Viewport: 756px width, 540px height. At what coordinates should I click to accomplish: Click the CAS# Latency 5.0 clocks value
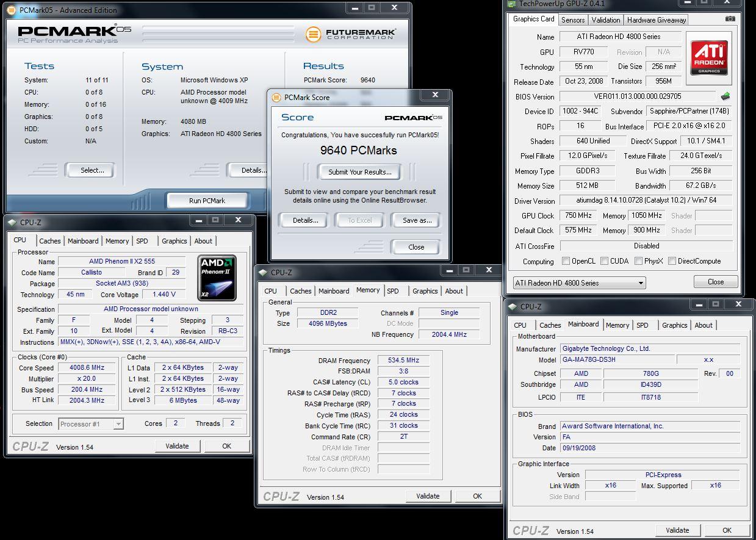coord(403,382)
